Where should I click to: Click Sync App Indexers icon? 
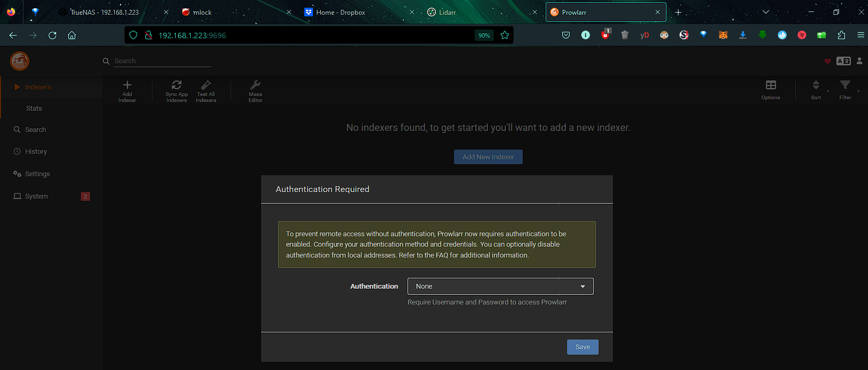point(176,85)
